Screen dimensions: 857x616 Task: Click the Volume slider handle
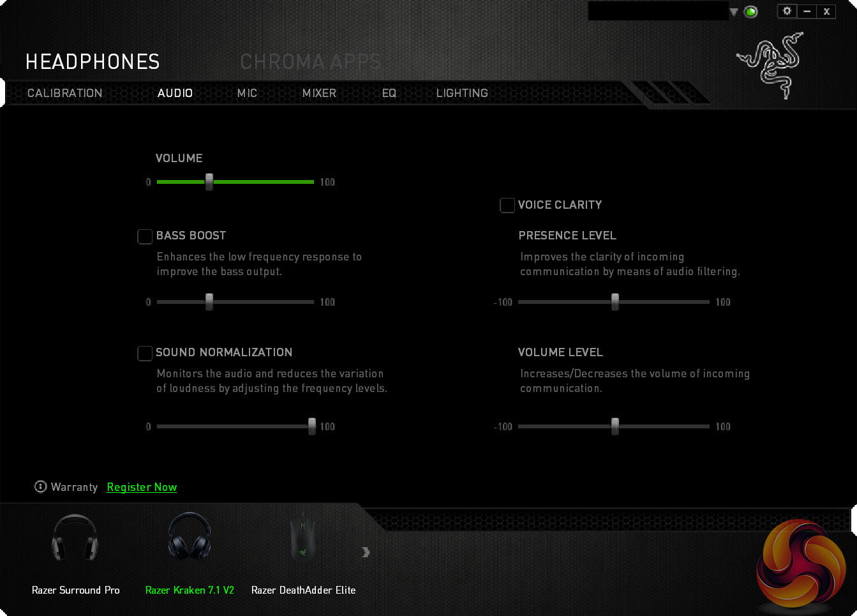click(x=209, y=182)
